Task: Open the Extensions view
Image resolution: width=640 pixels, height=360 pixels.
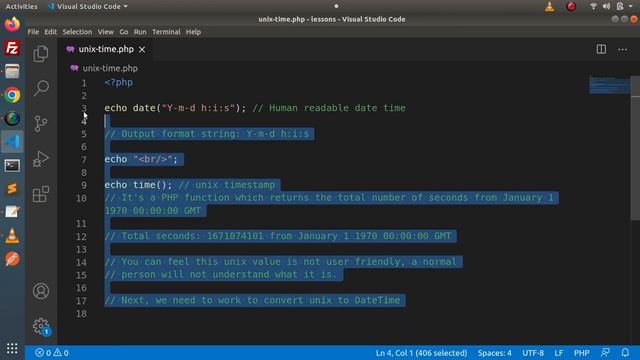Action: point(41,194)
